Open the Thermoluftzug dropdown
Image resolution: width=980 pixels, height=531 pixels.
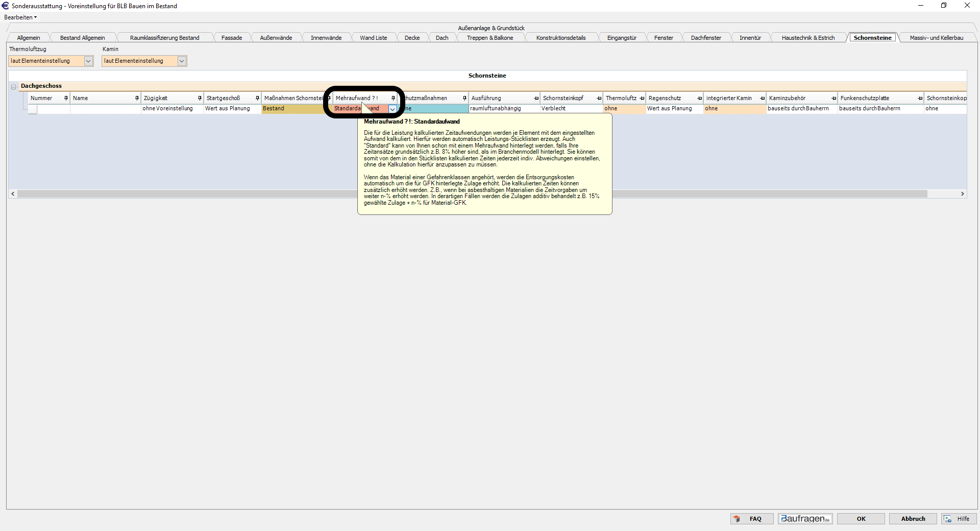click(88, 61)
